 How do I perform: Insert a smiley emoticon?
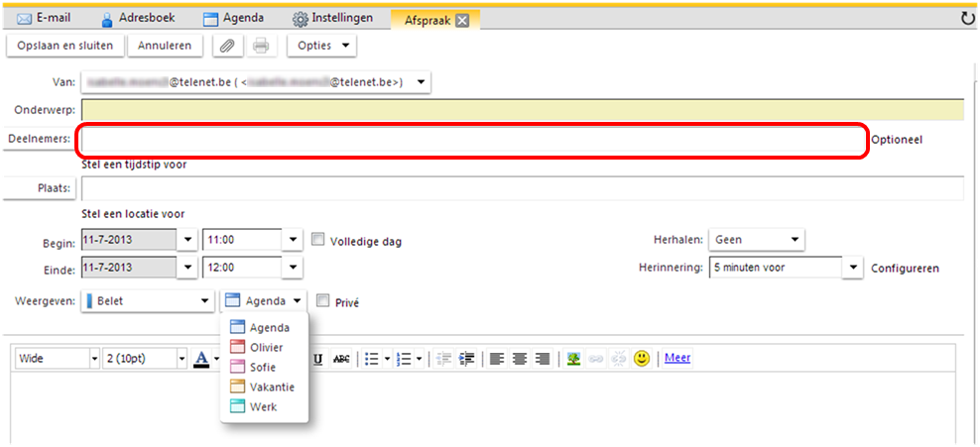[x=642, y=359]
